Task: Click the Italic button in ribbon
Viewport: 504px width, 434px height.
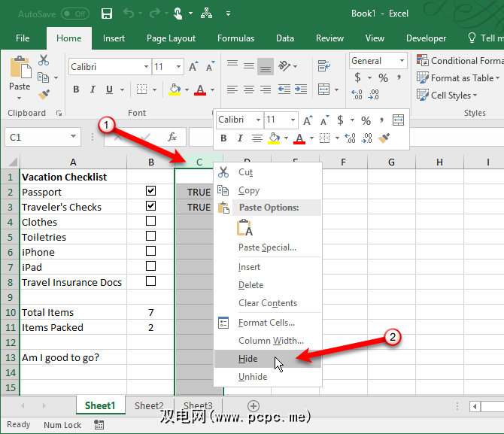Action: coord(93,90)
